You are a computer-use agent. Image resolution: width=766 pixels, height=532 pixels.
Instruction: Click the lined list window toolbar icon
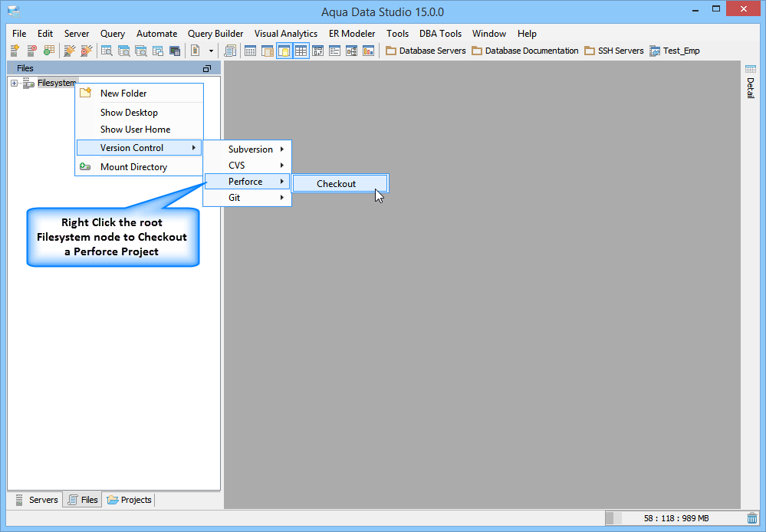(x=334, y=51)
